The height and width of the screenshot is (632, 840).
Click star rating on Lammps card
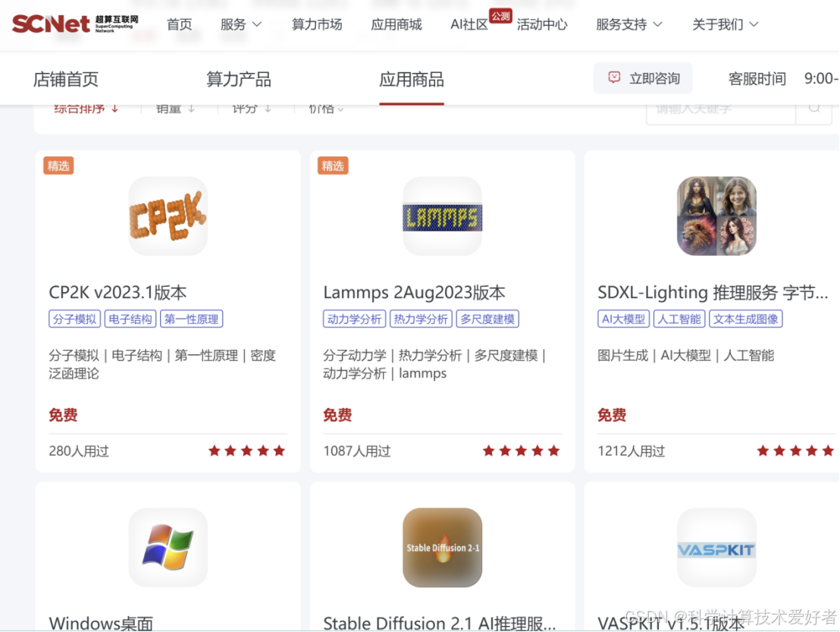[x=521, y=451]
